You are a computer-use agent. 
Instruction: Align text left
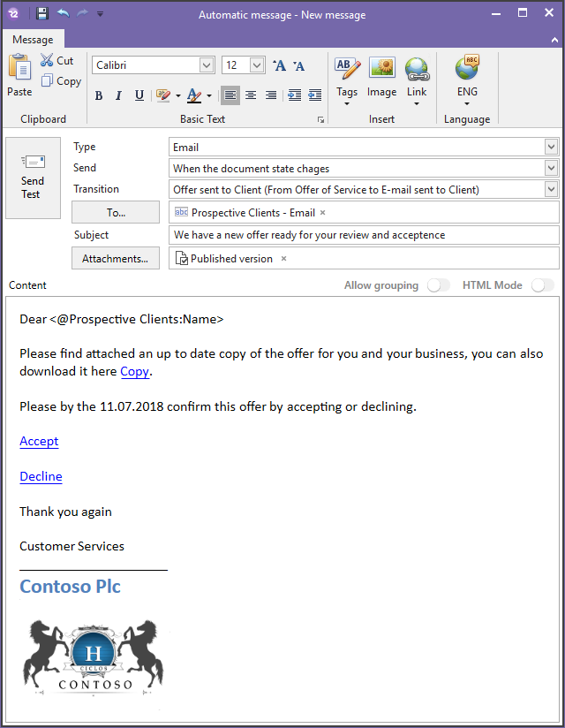230,95
